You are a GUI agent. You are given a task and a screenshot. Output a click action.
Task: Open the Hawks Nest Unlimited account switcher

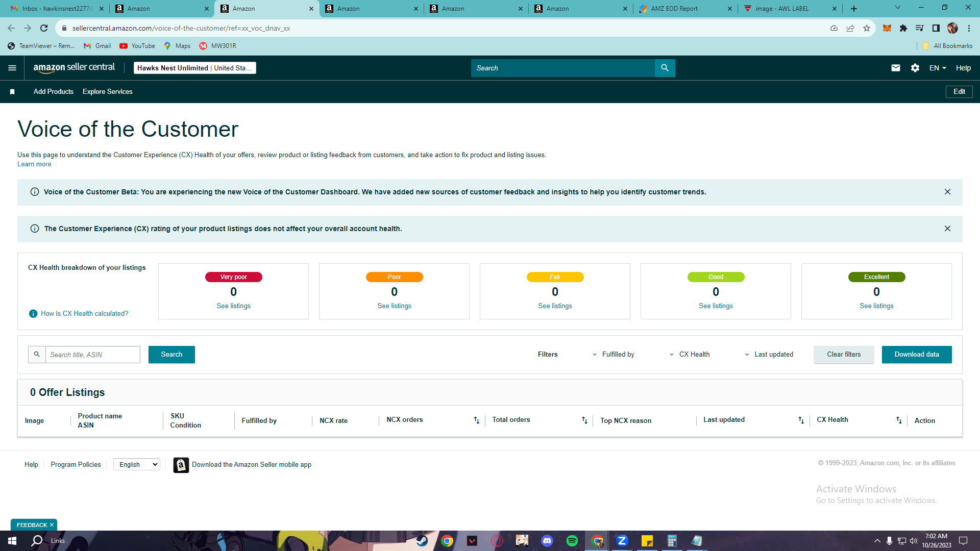[x=194, y=68]
